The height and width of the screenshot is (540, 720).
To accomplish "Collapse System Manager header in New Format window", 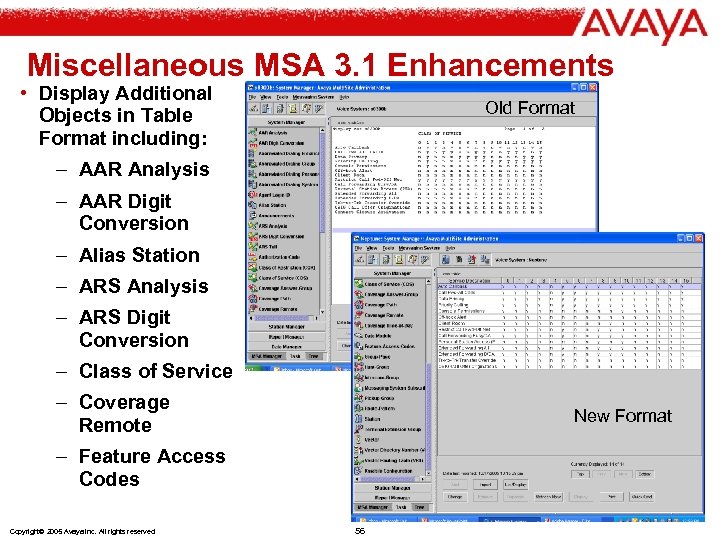I will point(392,273).
